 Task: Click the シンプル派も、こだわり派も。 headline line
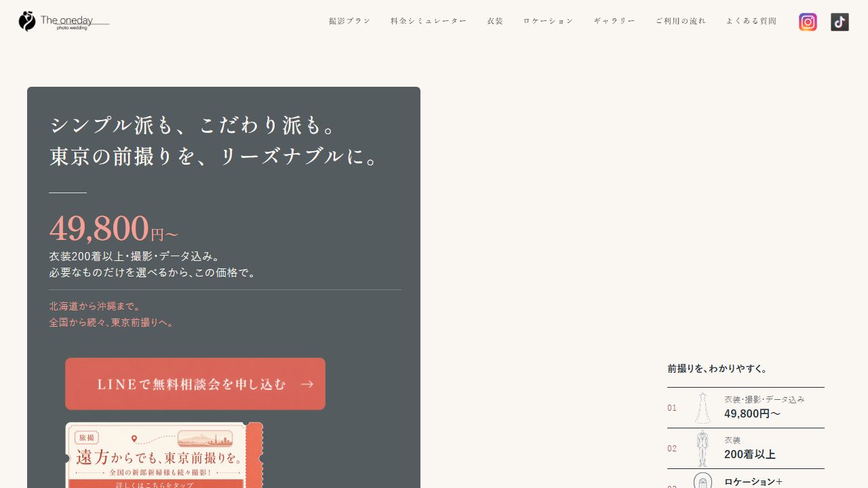point(193,125)
